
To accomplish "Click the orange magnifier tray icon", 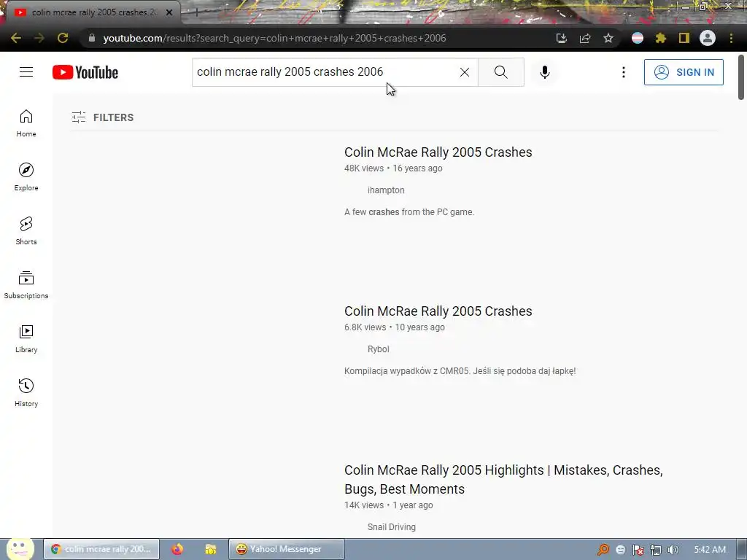I will (603, 550).
